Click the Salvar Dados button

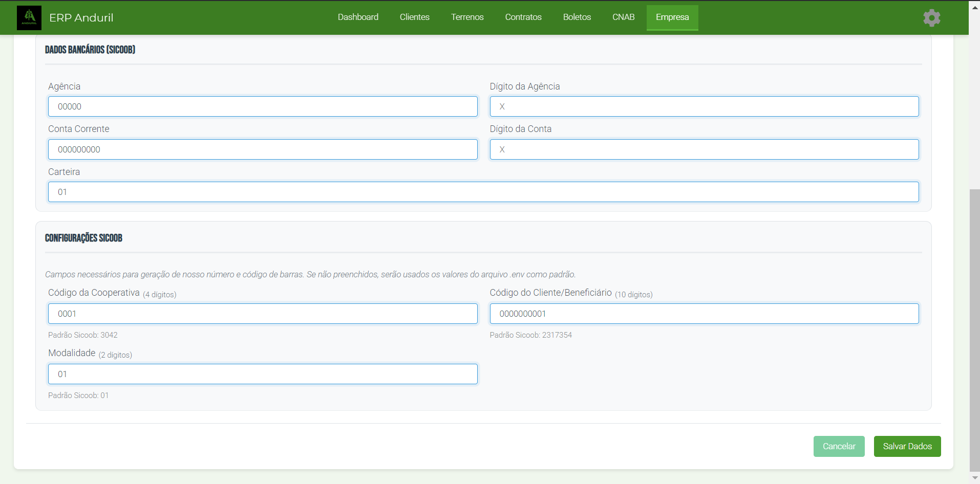(x=907, y=446)
